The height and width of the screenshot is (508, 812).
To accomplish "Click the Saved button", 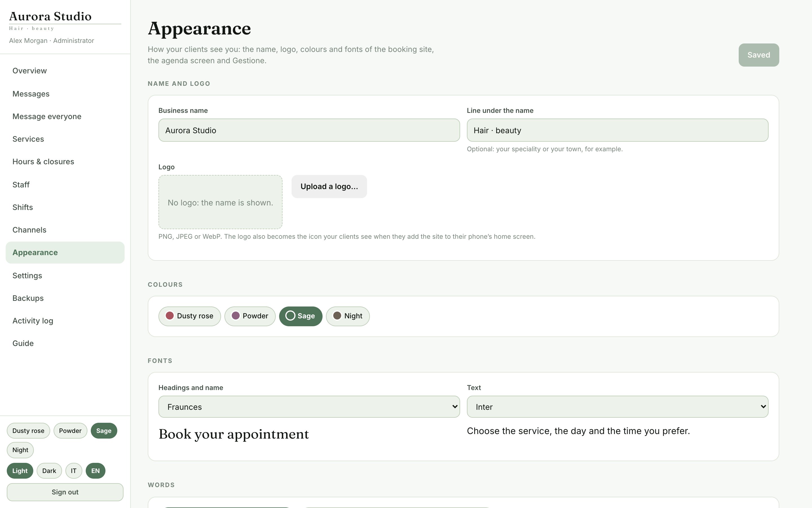I will point(759,55).
